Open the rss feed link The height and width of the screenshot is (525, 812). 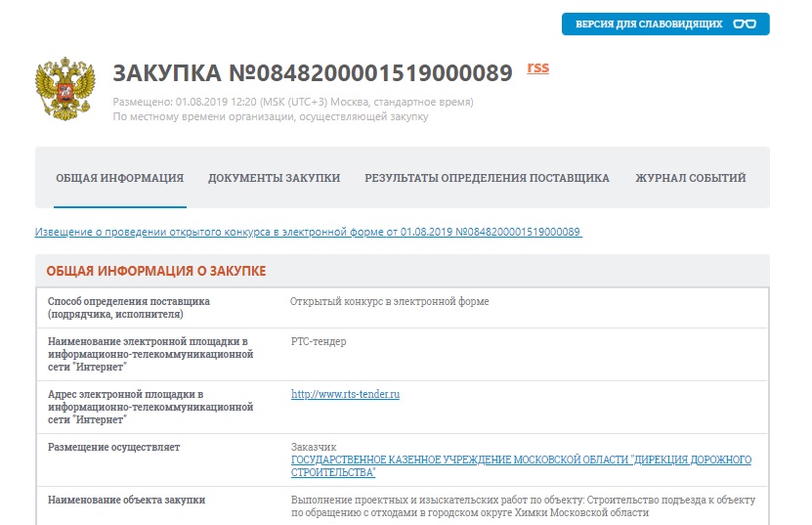(x=538, y=67)
